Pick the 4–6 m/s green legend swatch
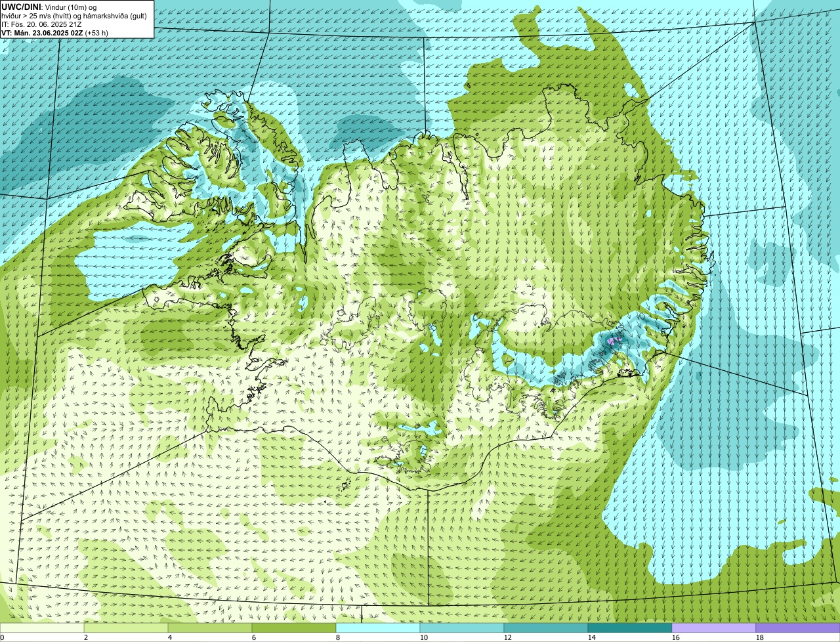Screen dimensions: 840x642 point(210,628)
